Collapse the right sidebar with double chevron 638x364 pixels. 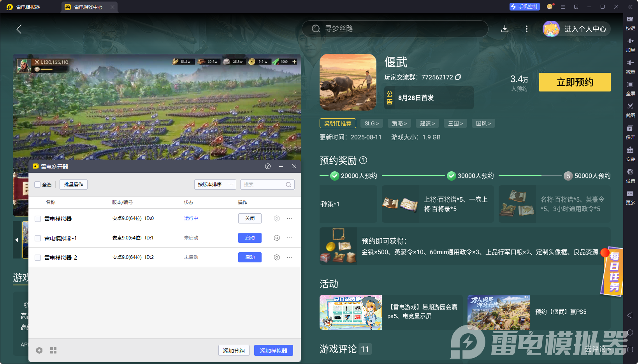(x=630, y=7)
